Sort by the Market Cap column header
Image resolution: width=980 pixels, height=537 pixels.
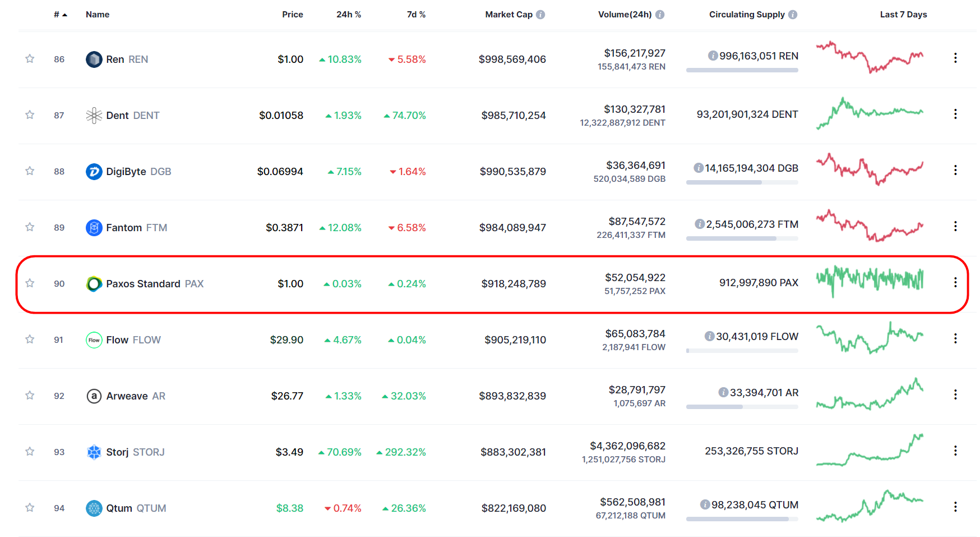509,15
